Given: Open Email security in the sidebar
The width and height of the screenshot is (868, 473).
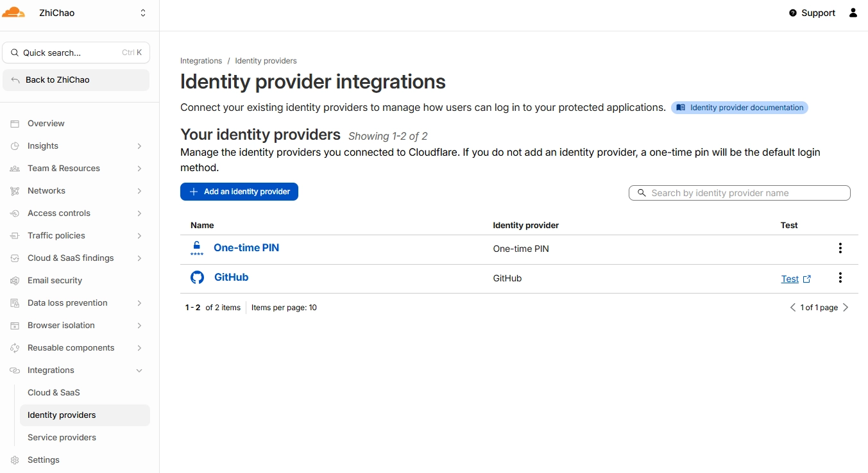Looking at the screenshot, I should (55, 281).
